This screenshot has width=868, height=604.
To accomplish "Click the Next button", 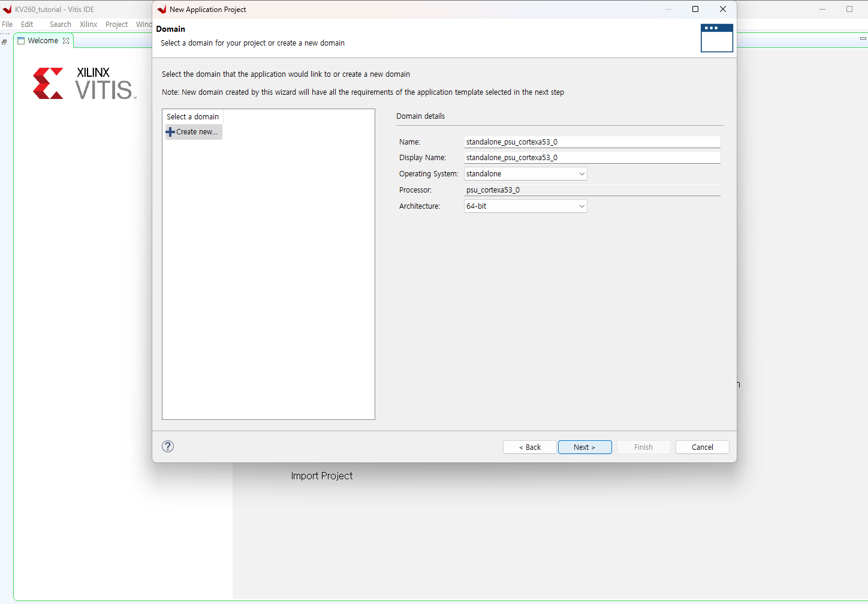I will 585,447.
